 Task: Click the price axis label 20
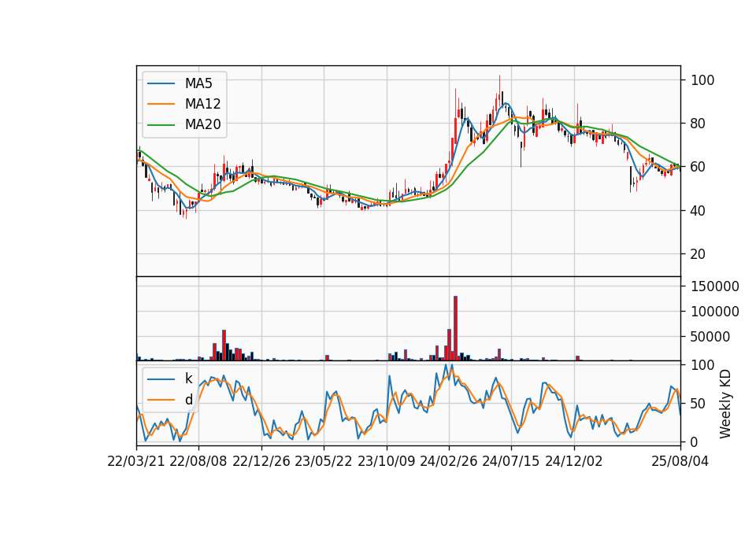pos(698,254)
